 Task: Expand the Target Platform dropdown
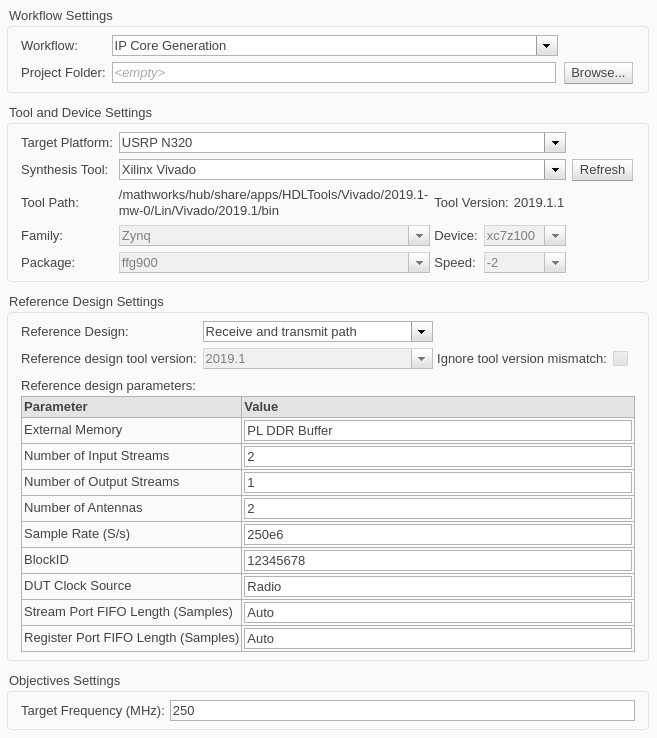pos(555,143)
